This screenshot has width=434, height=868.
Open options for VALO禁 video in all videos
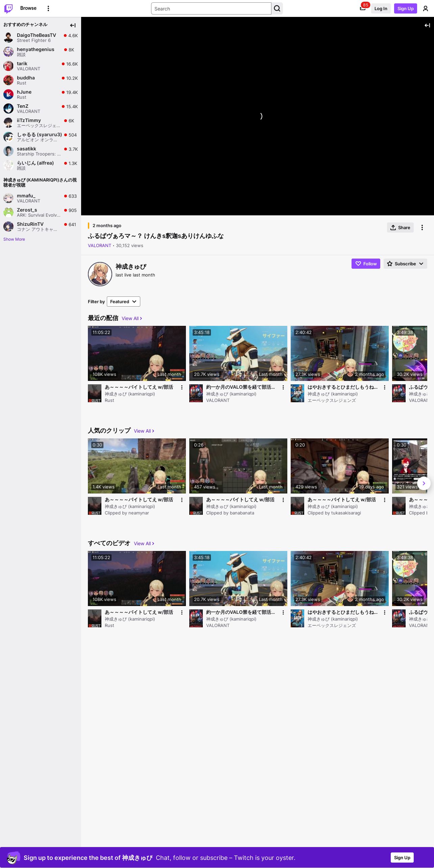(283, 612)
